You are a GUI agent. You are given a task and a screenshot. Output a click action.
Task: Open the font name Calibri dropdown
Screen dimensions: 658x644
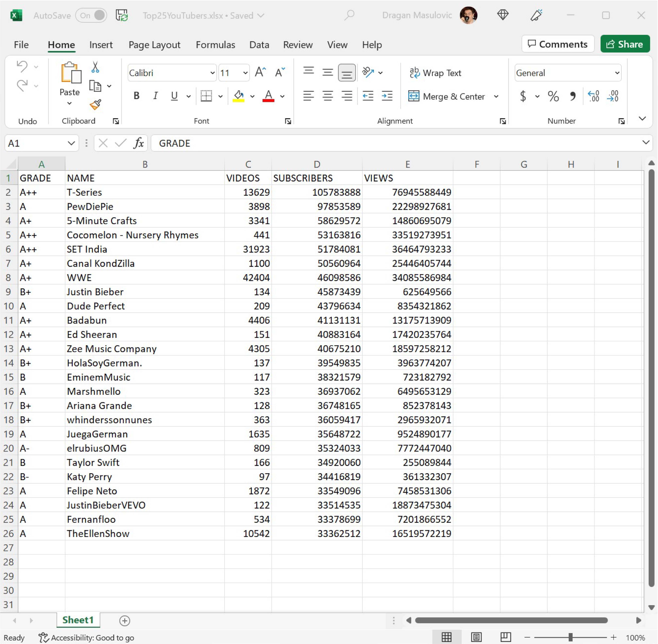tap(212, 73)
